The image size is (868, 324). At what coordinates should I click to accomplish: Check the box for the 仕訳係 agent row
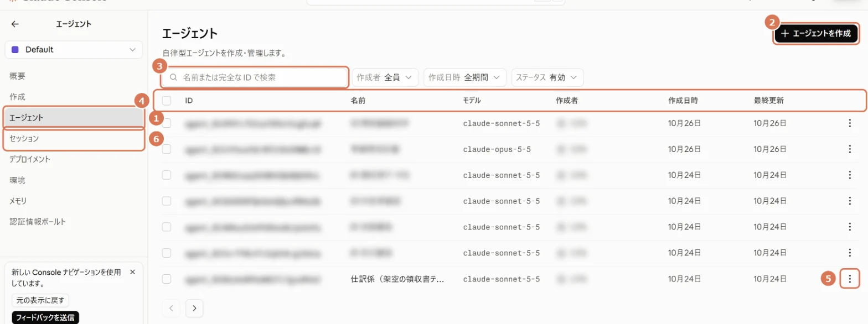pos(167,279)
